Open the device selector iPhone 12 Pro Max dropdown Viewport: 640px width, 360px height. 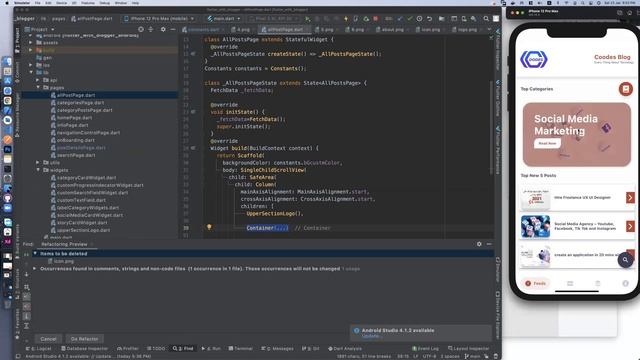tap(159, 19)
